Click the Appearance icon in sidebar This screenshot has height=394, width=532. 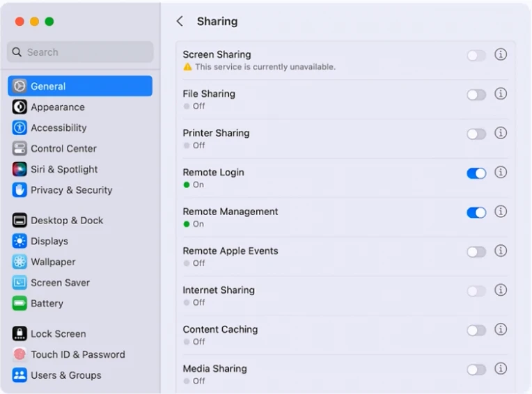[19, 107]
